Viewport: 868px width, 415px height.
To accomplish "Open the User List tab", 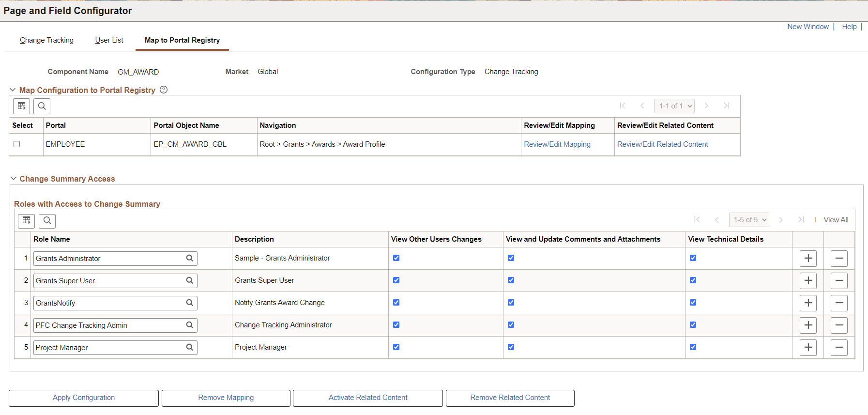I will (x=109, y=40).
